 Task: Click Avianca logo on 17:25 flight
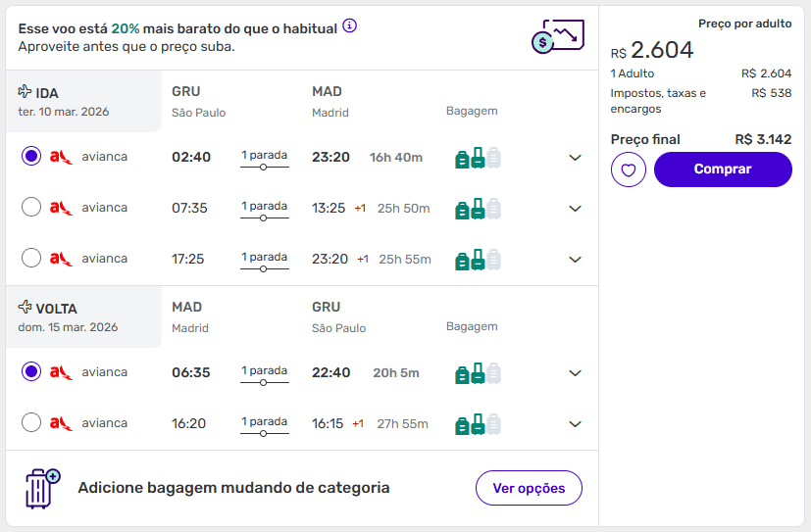click(61, 259)
